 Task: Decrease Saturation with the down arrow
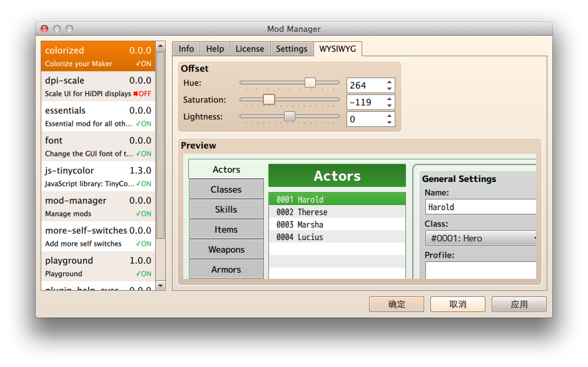pyautogui.click(x=390, y=106)
